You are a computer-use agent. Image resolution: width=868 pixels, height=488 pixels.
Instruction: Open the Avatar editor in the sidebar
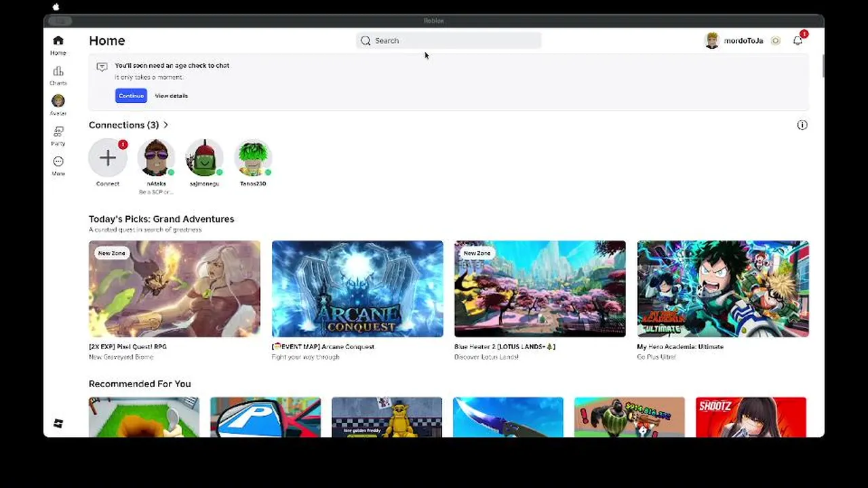click(x=58, y=105)
